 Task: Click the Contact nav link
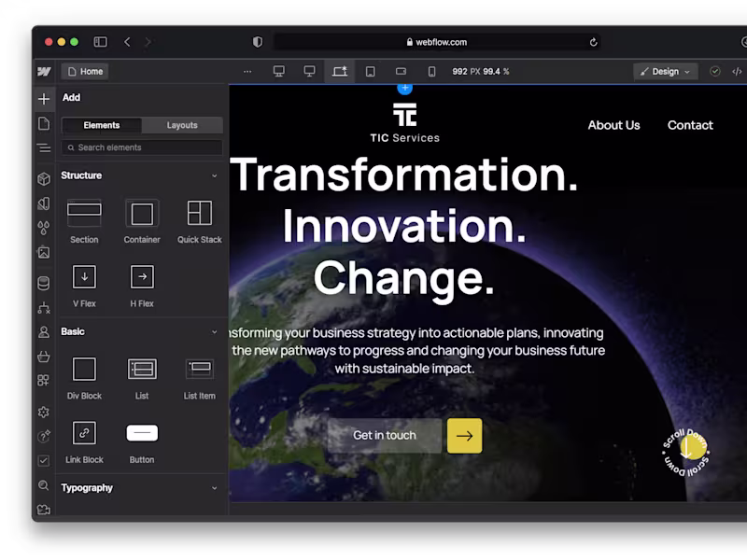[x=690, y=125]
